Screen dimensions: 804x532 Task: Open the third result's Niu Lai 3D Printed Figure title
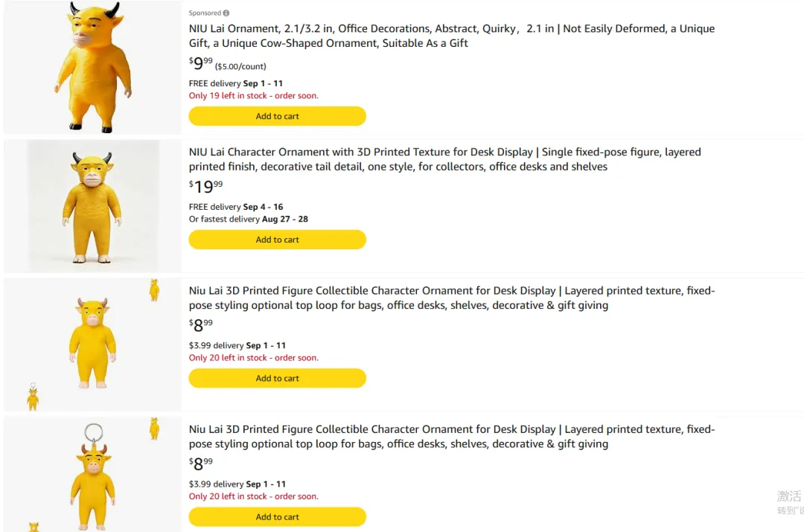coord(451,298)
